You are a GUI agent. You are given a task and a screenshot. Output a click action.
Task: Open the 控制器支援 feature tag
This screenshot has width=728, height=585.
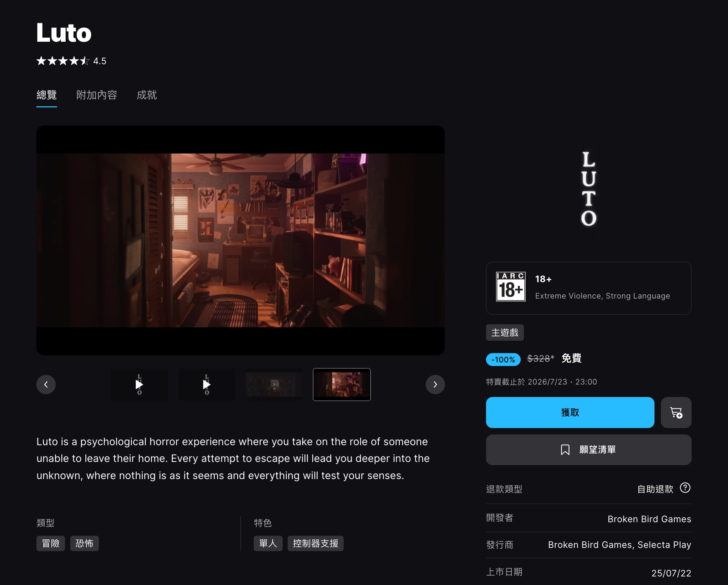[x=315, y=543]
